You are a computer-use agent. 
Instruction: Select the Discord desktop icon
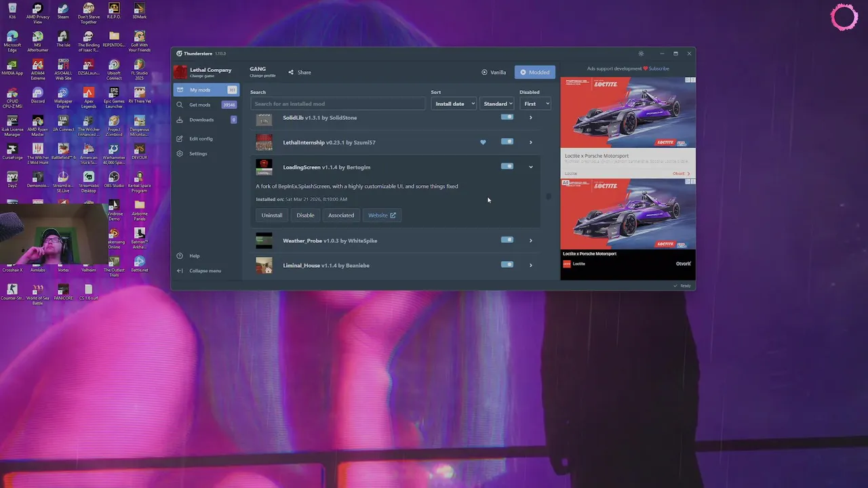click(38, 96)
